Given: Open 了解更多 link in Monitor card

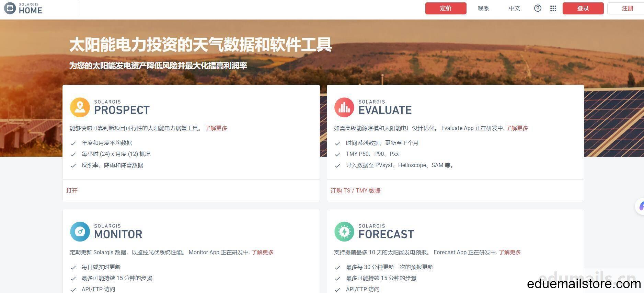Looking at the screenshot, I should pos(263,252).
